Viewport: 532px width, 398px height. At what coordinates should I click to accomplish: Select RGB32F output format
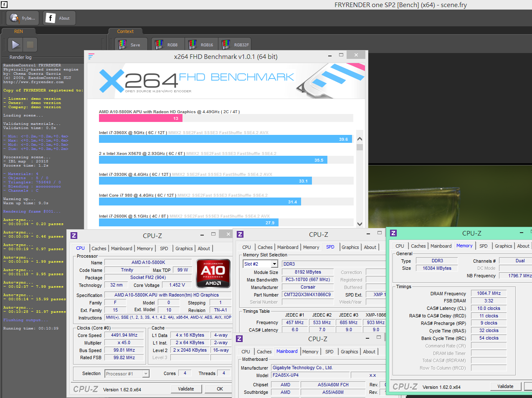[x=236, y=45]
